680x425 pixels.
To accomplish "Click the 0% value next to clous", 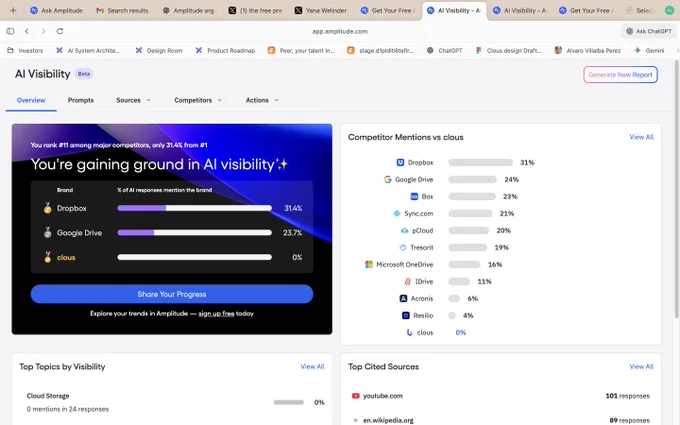I will (x=461, y=333).
